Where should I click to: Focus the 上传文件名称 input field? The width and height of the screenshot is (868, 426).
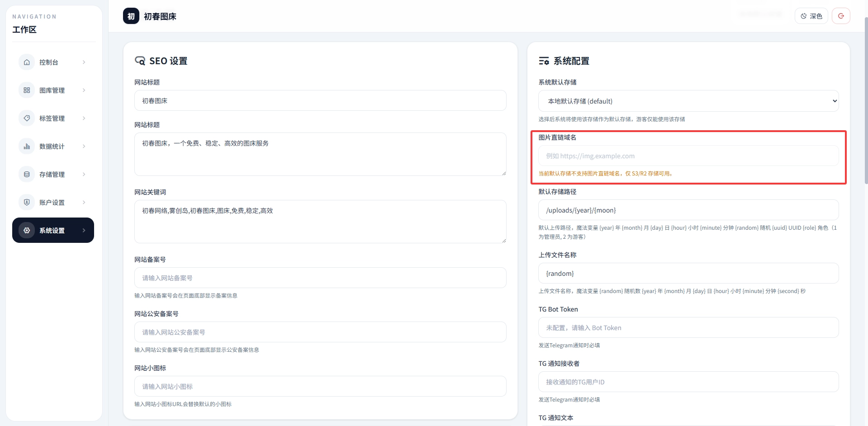click(688, 273)
